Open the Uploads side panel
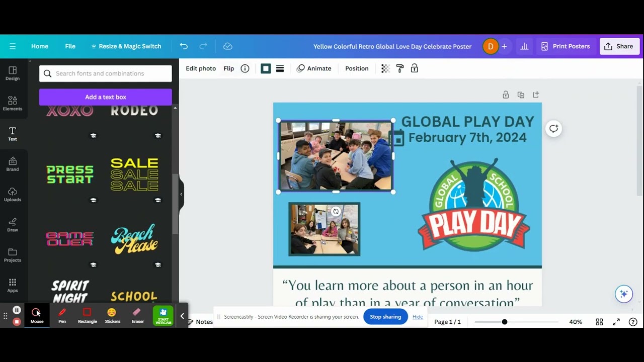Image resolution: width=644 pixels, height=362 pixels. click(13, 194)
